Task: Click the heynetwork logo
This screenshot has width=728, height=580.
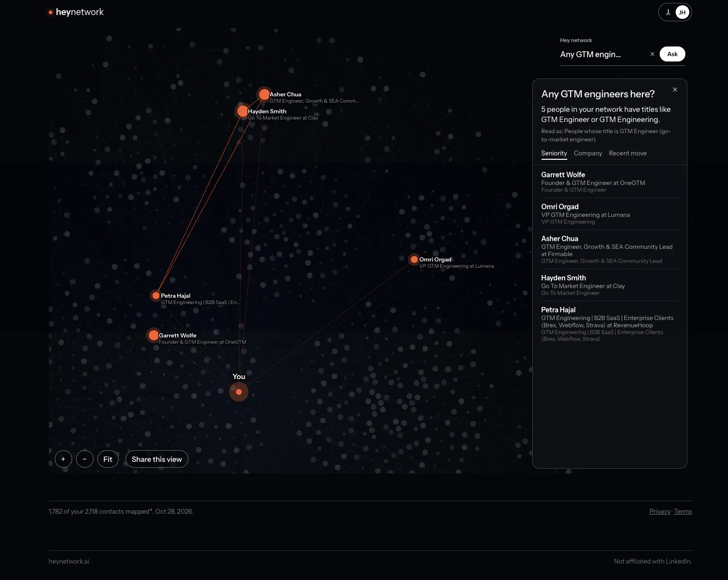Action: click(76, 12)
